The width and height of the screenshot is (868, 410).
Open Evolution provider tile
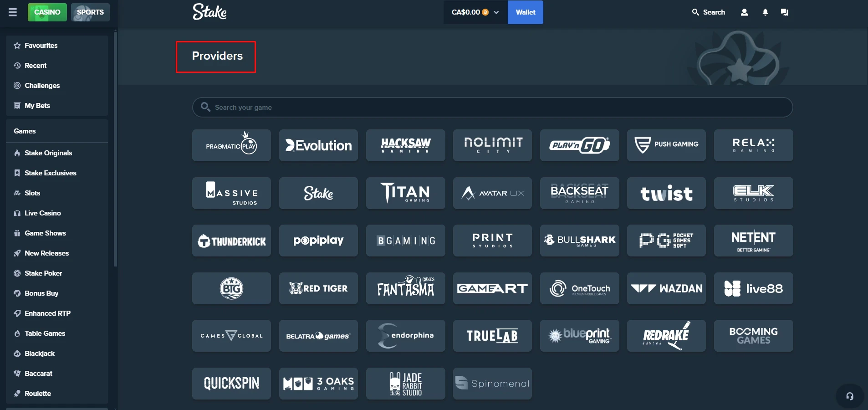(318, 145)
